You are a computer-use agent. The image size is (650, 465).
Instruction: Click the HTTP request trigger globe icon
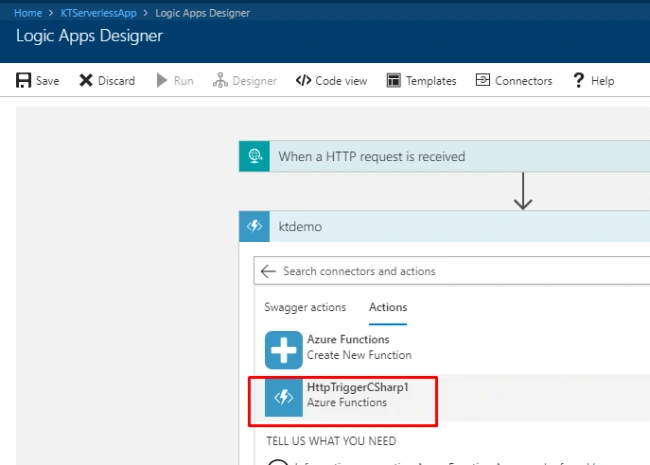255,156
